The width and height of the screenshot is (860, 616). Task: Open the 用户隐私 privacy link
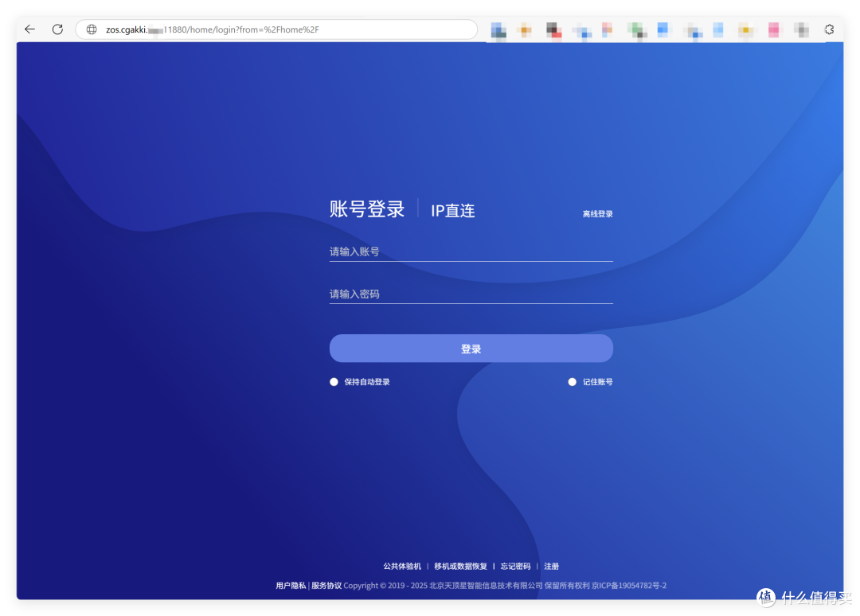point(291,586)
